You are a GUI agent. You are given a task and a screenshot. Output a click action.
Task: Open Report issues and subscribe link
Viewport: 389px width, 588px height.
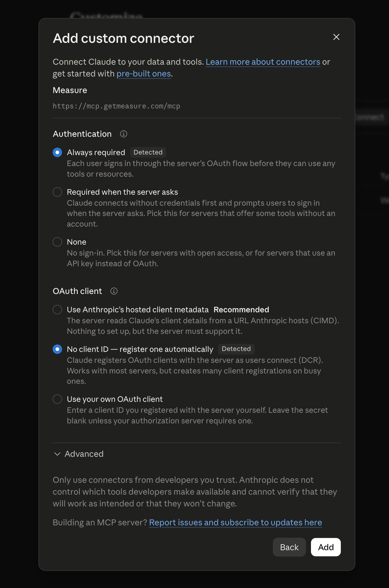pyautogui.click(x=235, y=522)
